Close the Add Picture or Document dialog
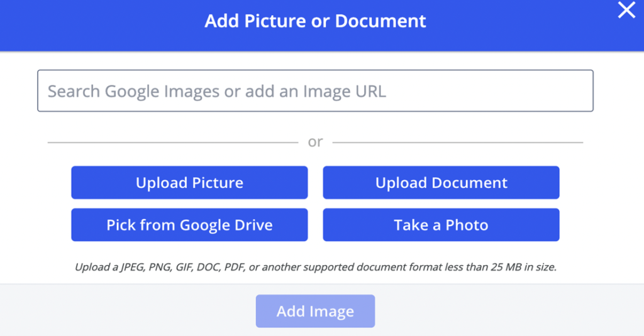 626,10
